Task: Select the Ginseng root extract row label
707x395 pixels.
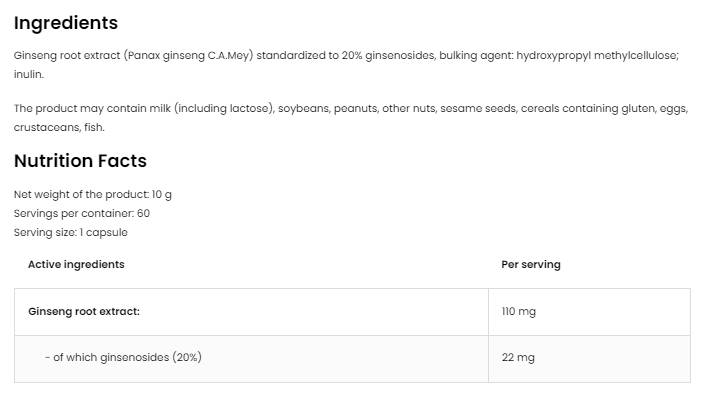Action: [x=84, y=312]
